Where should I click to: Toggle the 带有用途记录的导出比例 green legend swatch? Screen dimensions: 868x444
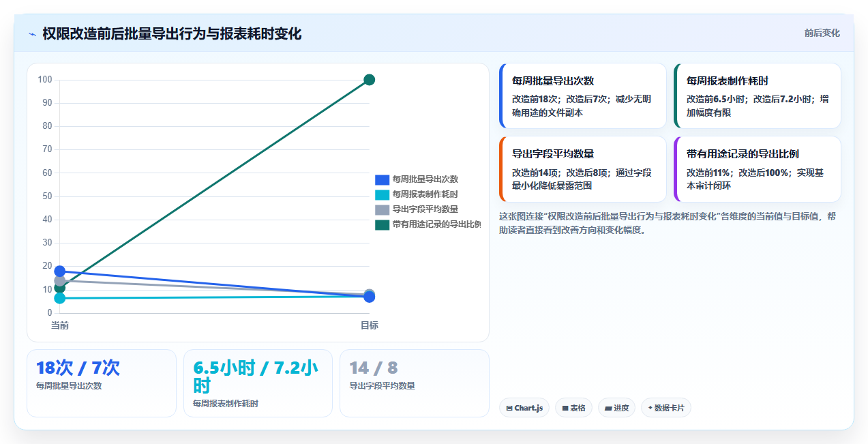tap(382, 224)
